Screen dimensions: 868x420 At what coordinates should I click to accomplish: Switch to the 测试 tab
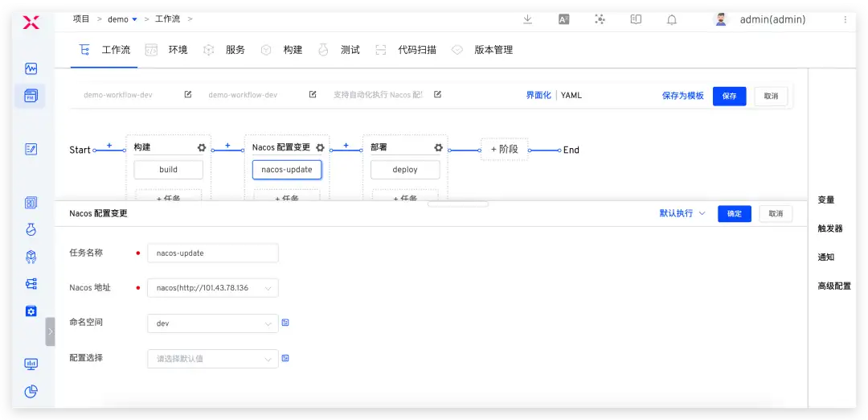[x=339, y=50]
